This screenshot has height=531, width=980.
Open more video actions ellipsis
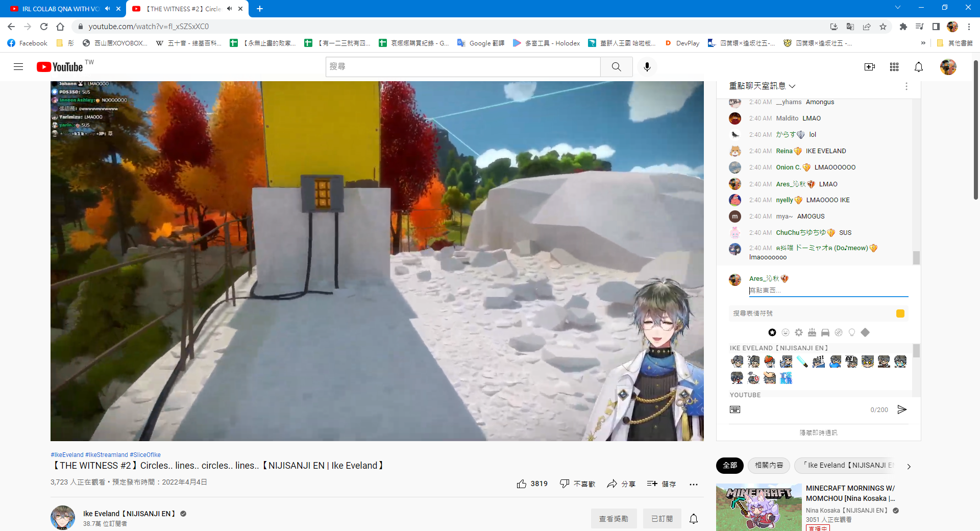coord(693,484)
